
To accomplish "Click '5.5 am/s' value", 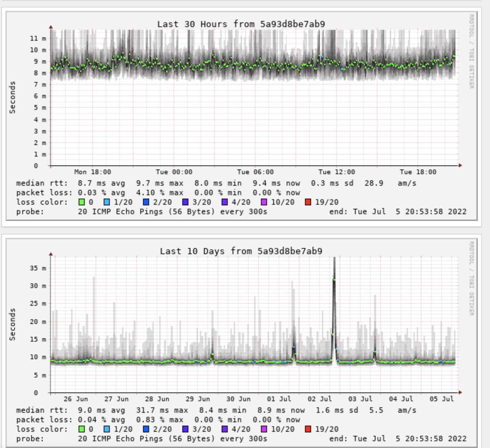I will 393,410.
